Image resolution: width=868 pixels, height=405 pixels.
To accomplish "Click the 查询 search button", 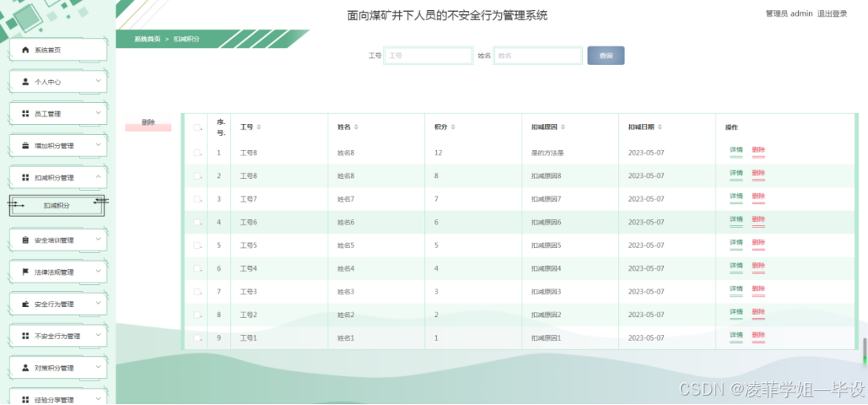I will pyautogui.click(x=606, y=56).
